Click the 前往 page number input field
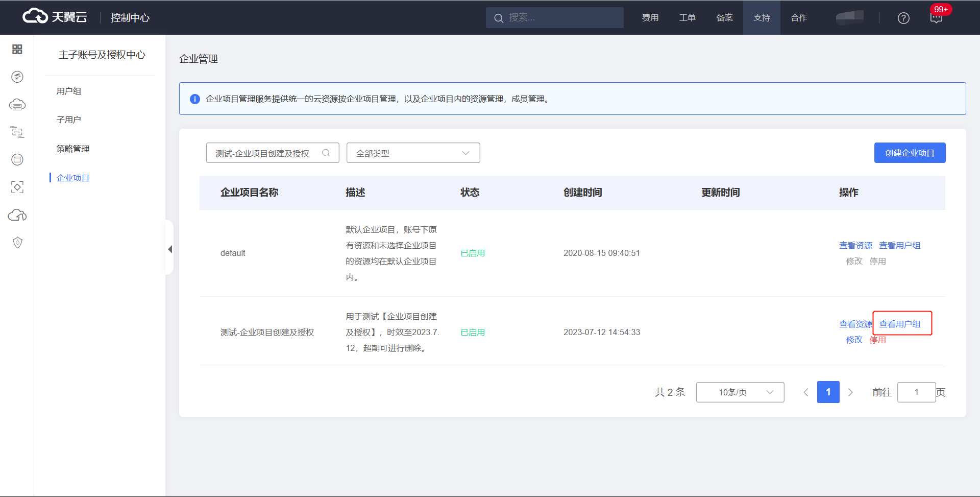The height and width of the screenshot is (497, 980). 916,392
